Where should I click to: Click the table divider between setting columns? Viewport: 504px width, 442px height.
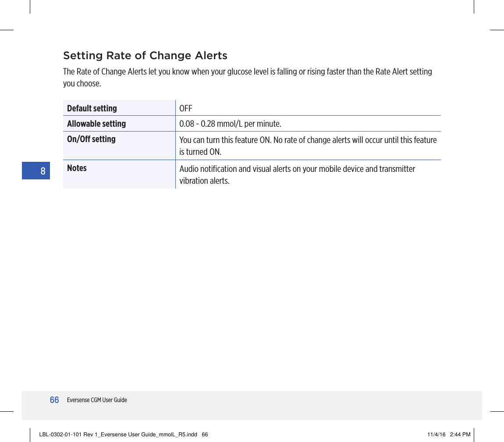pyautogui.click(x=175, y=145)
